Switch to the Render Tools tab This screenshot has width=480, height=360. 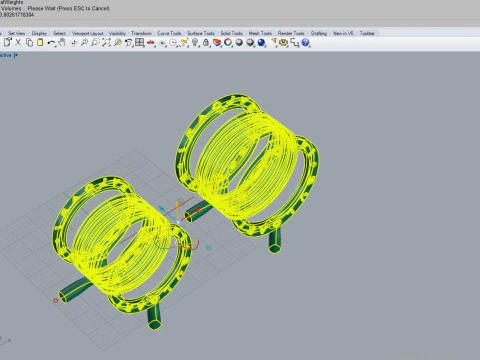(x=291, y=33)
